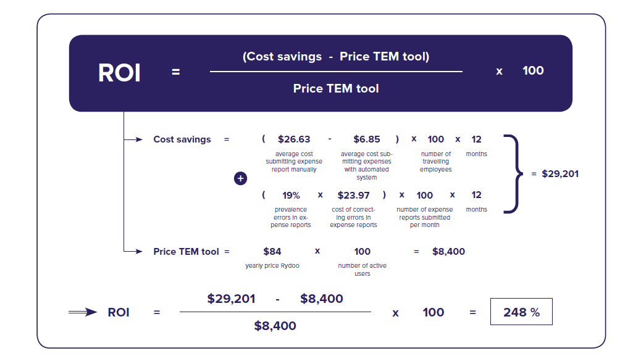Screen dimensions: 641x364
Task: Click the $26.63 average manual cost value
Action: [x=294, y=139]
